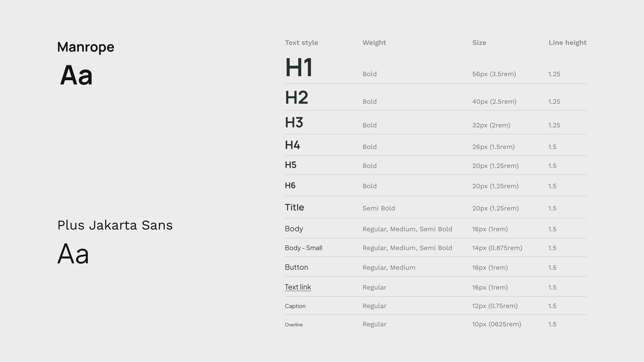Select line height 1.5 in the H5 row

pyautogui.click(x=552, y=166)
